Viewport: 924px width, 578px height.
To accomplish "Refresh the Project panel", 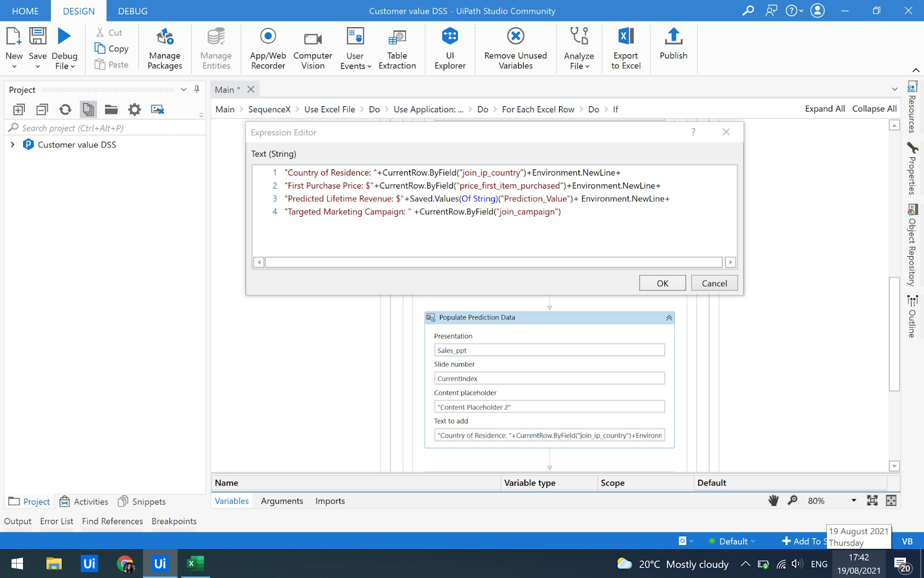I will coord(65,109).
